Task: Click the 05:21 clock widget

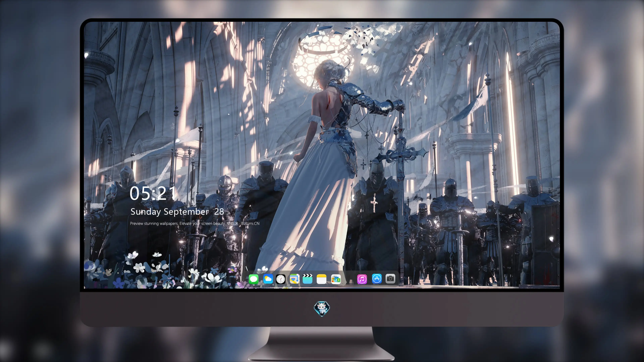Action: coord(153,193)
